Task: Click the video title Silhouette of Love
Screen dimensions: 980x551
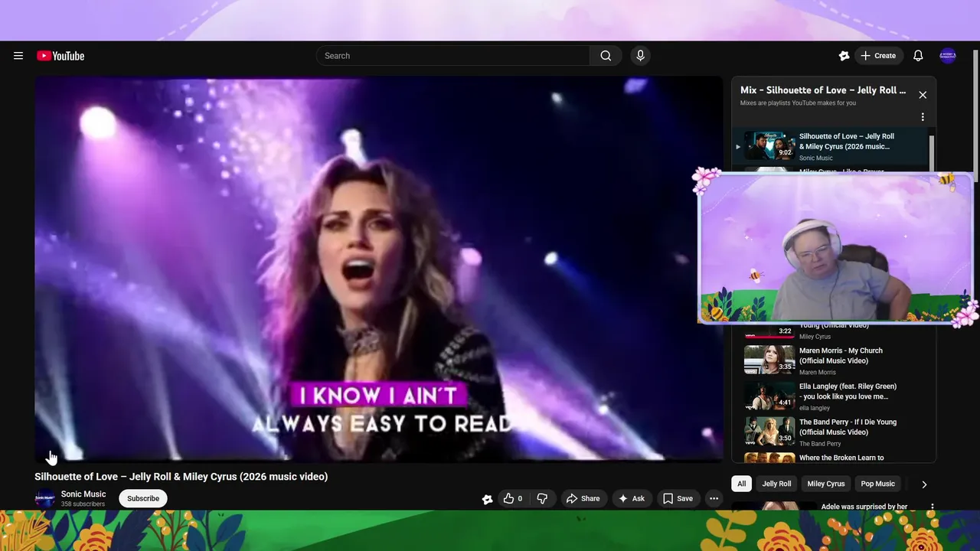Action: pyautogui.click(x=181, y=477)
